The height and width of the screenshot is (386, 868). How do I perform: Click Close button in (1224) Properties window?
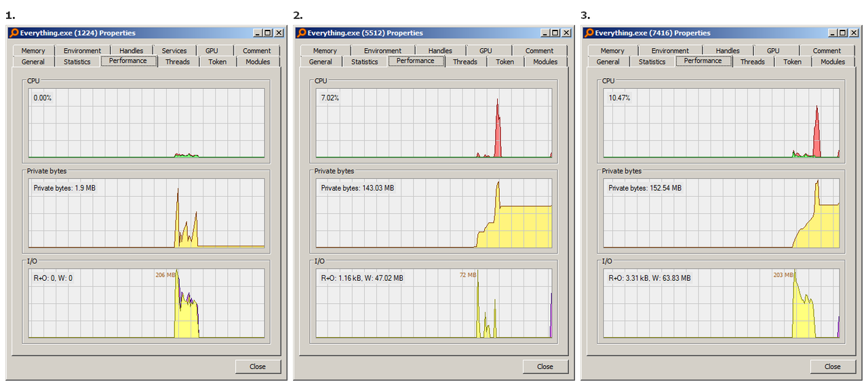258,366
